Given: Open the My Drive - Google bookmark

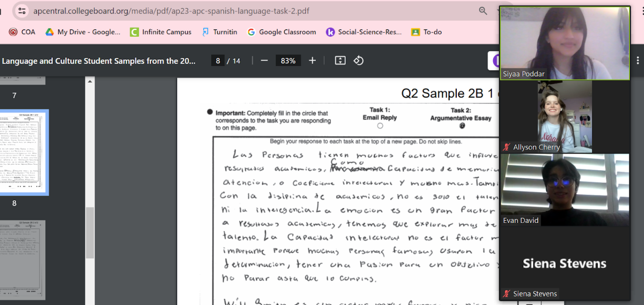Looking at the screenshot, I should click(x=83, y=32).
